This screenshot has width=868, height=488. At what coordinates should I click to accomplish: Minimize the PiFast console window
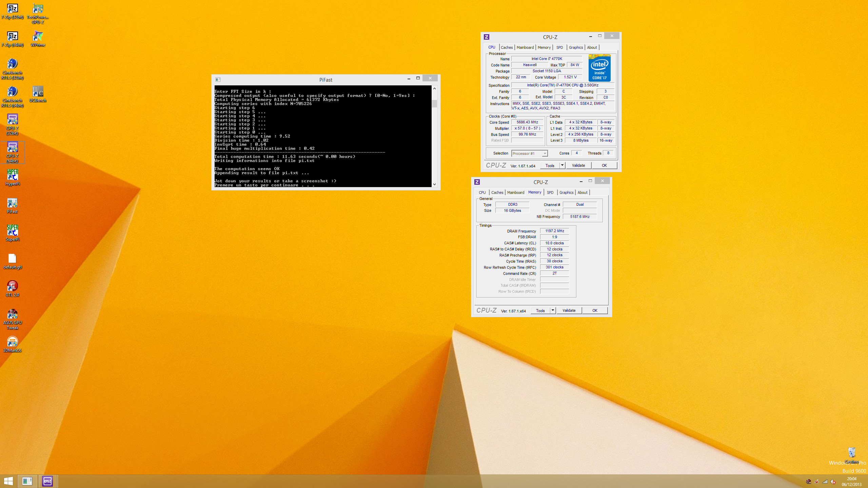[409, 78]
